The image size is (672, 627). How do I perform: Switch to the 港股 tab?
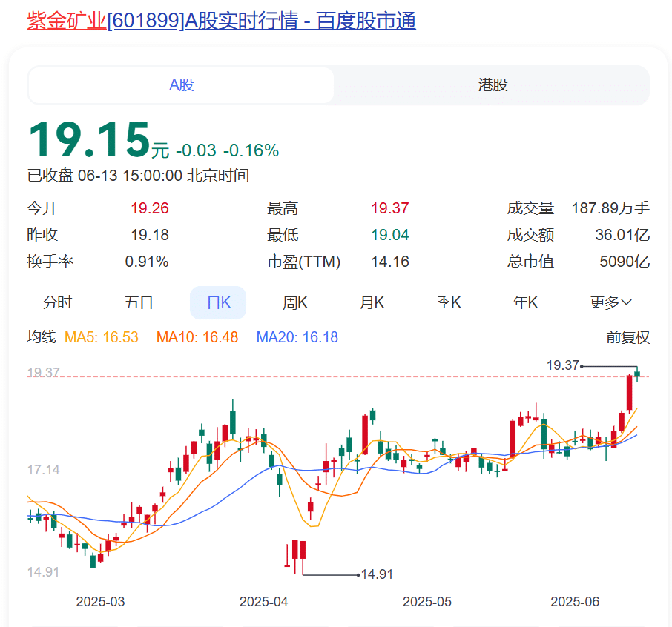coord(492,84)
